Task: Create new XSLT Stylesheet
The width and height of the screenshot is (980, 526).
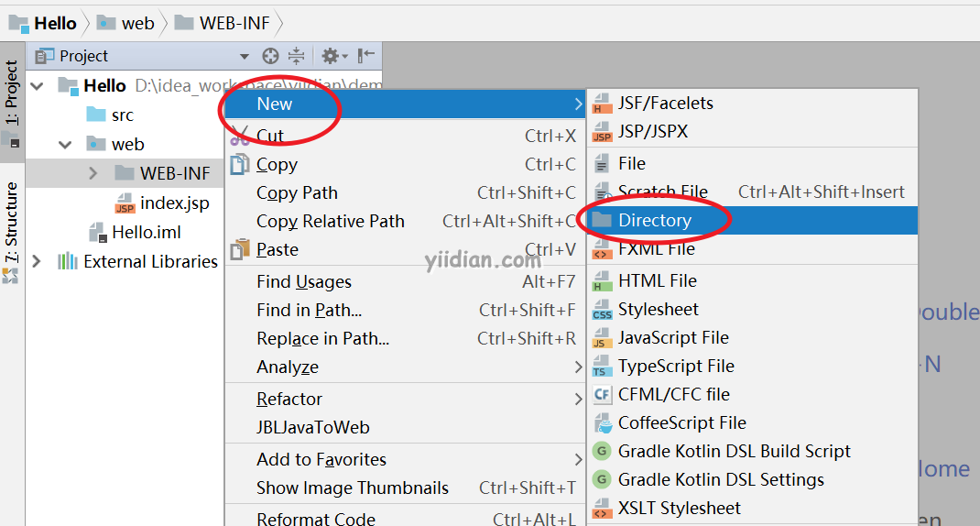Action: 753,509
